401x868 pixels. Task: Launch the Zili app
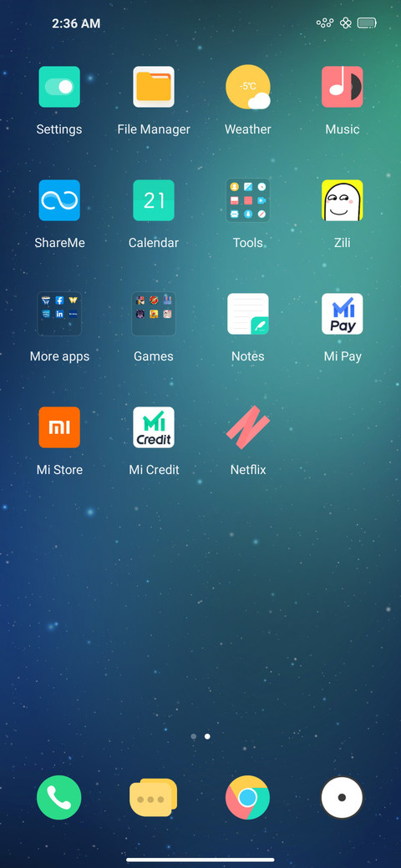pos(343,200)
